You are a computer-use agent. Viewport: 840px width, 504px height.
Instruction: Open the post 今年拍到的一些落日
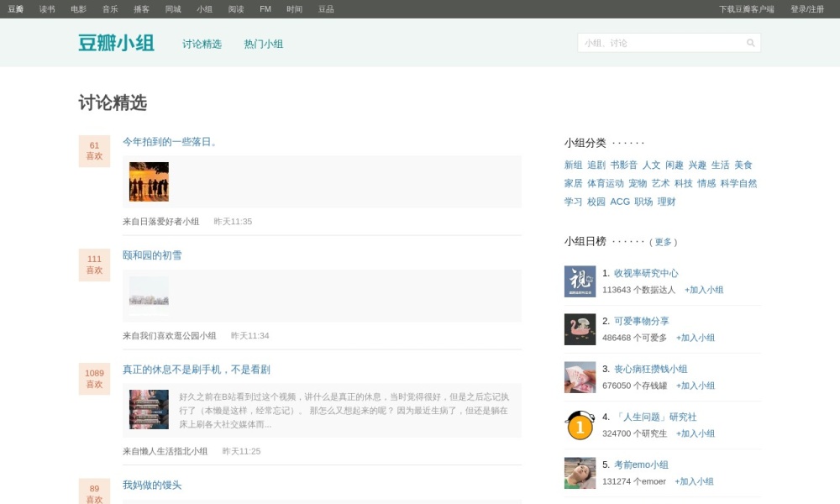click(168, 142)
